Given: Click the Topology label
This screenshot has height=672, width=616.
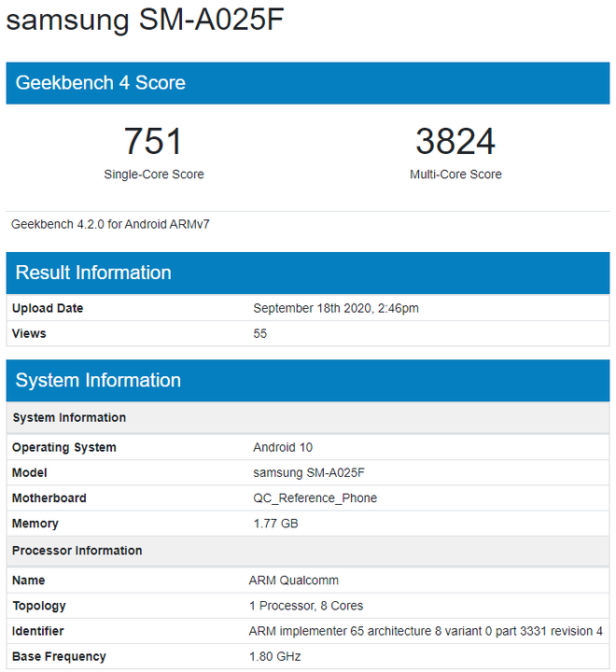Looking at the screenshot, I should [x=39, y=606].
